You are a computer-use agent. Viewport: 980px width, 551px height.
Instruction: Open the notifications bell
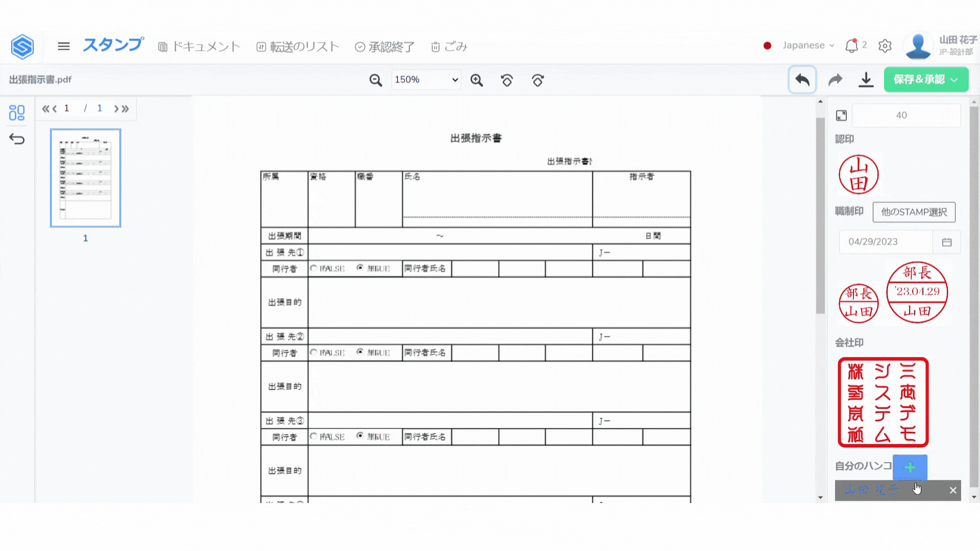tap(851, 46)
